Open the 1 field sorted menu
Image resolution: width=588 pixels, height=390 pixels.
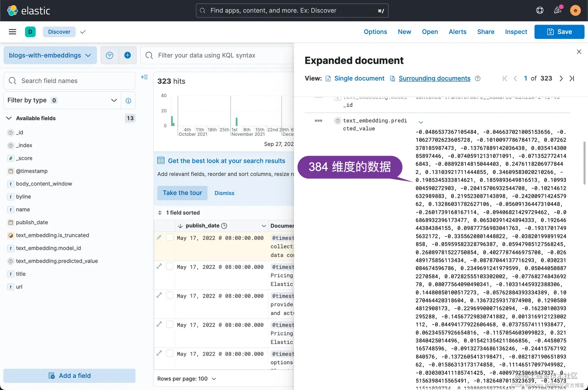179,213
